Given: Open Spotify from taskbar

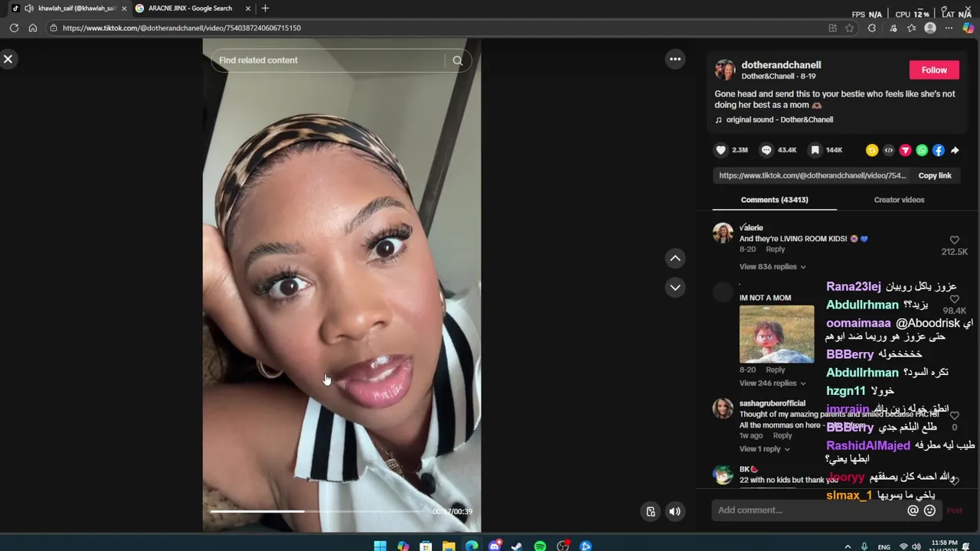Looking at the screenshot, I should pos(540,546).
